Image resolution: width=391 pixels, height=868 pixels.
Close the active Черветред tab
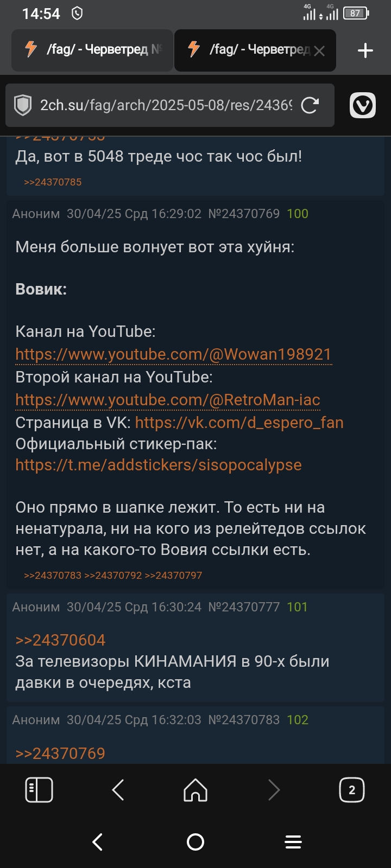(x=319, y=51)
